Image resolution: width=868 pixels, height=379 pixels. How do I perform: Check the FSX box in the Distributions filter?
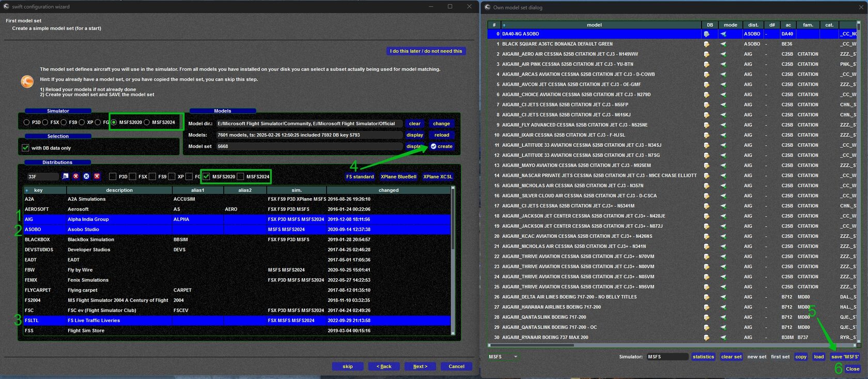[x=133, y=177]
